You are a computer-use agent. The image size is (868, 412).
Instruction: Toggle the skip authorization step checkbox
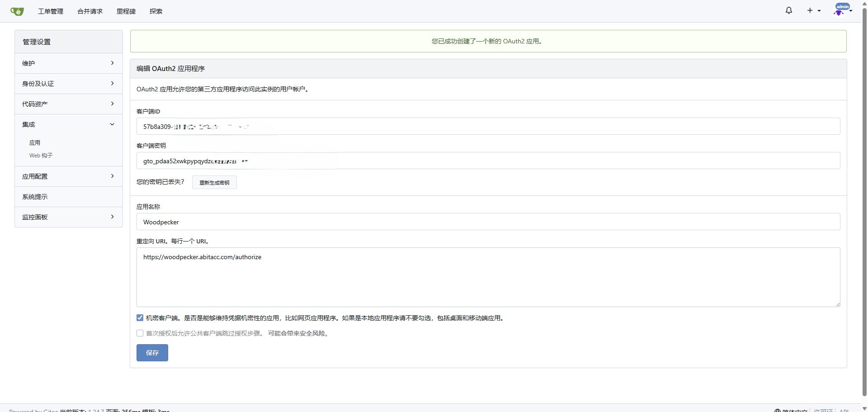[140, 333]
